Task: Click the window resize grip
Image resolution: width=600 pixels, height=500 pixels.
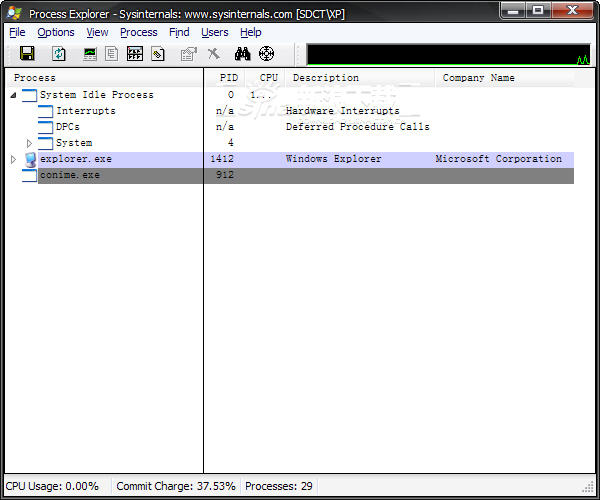Action: [x=588, y=487]
